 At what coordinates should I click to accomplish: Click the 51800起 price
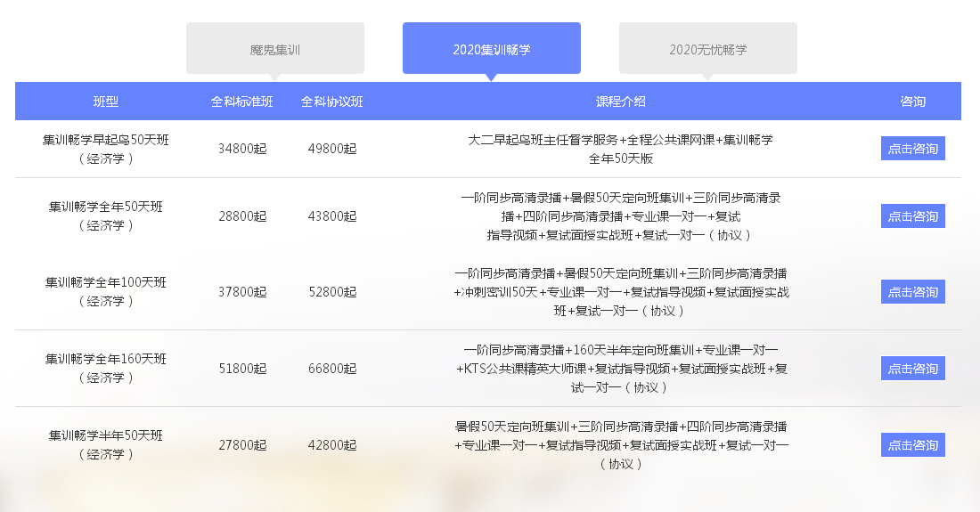tap(242, 369)
